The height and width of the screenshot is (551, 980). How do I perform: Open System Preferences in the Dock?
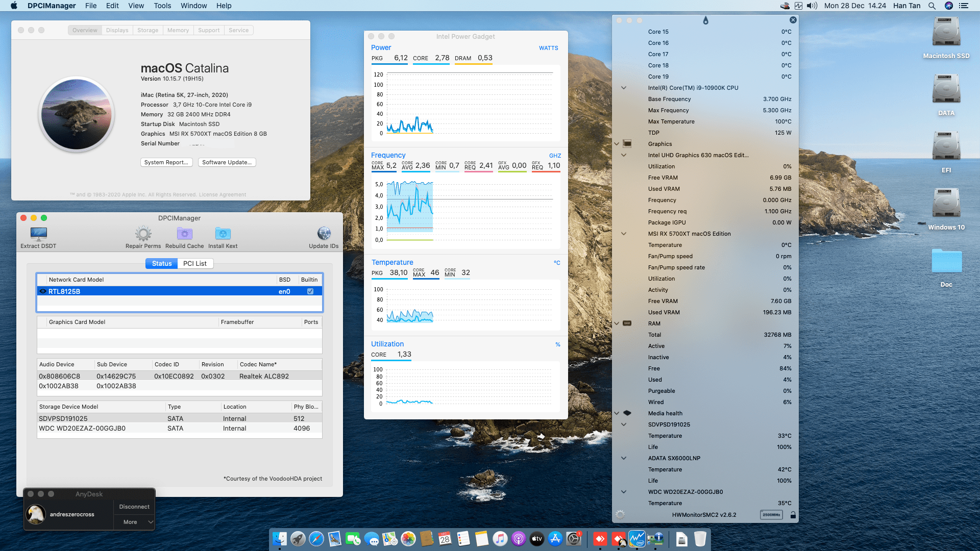pos(574,539)
